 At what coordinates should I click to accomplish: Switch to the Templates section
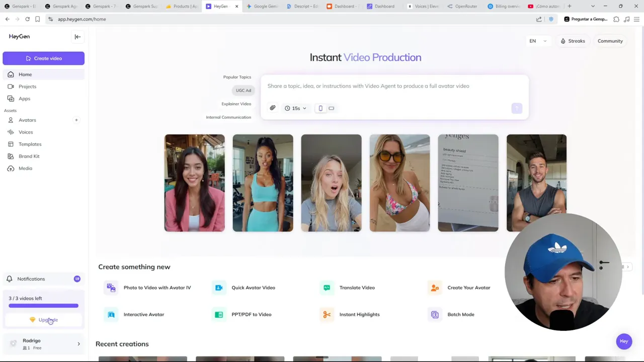(x=30, y=144)
